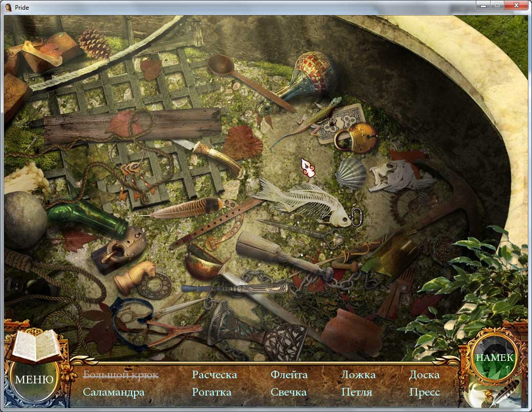Viewport: 532px width, 412px height.
Task: Click the green glass bottle
Action: point(87,214)
